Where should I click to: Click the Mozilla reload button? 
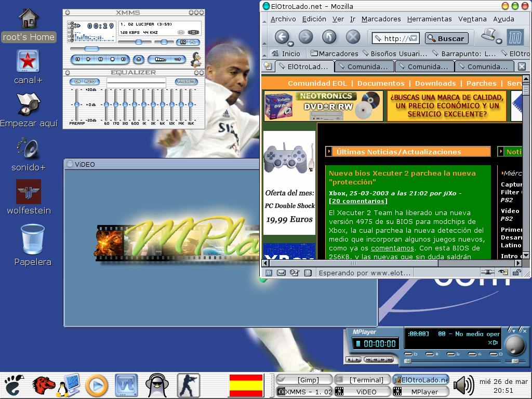329,37
